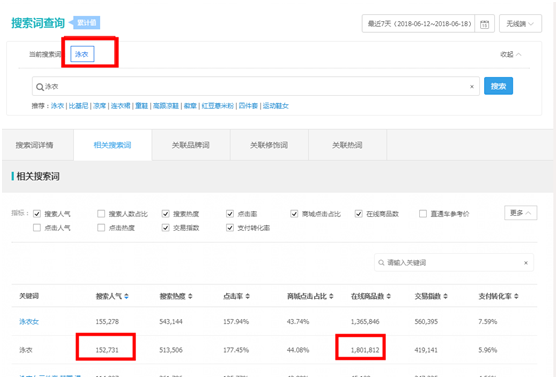558x379 pixels.
Task: Check the 点击热度 indicator checkbox
Action: 101,227
